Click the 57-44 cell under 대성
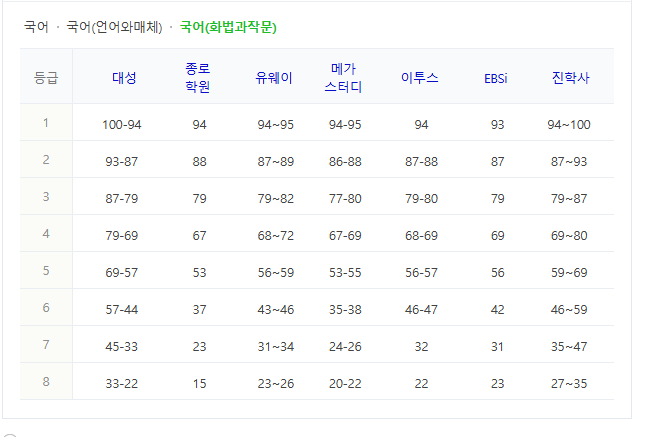 122,310
